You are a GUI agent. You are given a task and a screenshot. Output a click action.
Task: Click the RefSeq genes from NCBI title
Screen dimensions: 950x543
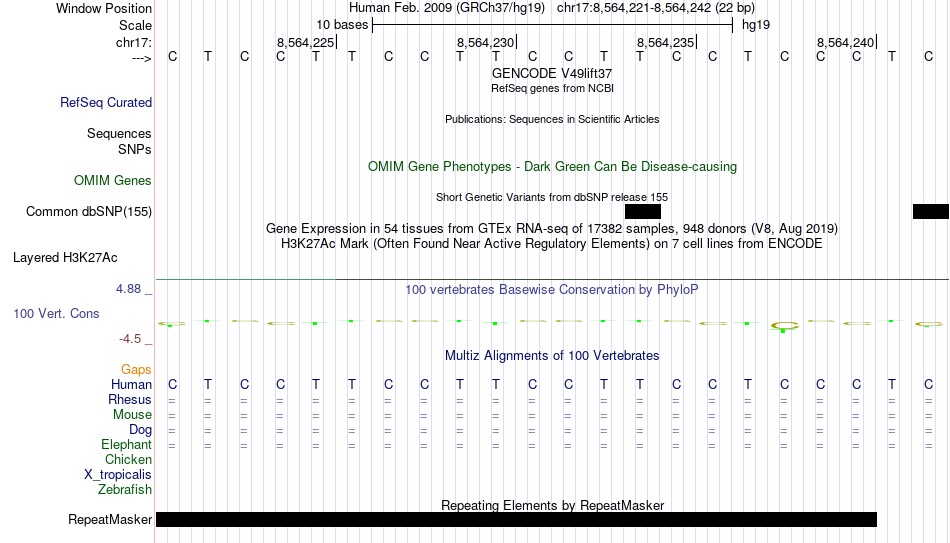[x=552, y=88]
